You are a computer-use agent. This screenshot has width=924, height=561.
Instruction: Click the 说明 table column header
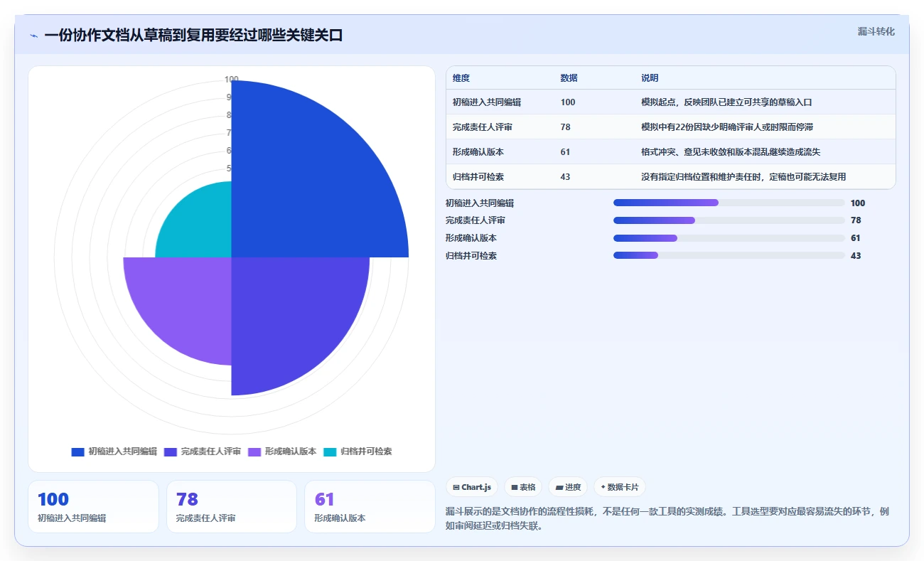coord(650,78)
